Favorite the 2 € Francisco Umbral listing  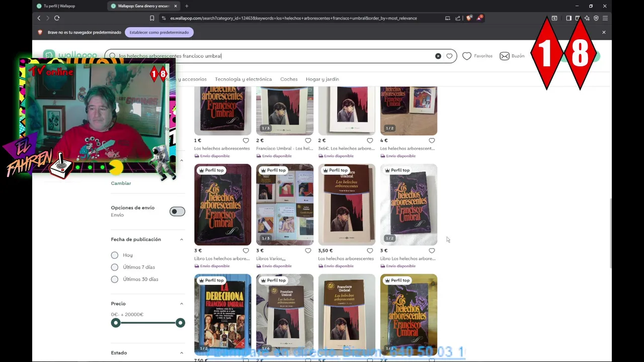[x=308, y=141]
